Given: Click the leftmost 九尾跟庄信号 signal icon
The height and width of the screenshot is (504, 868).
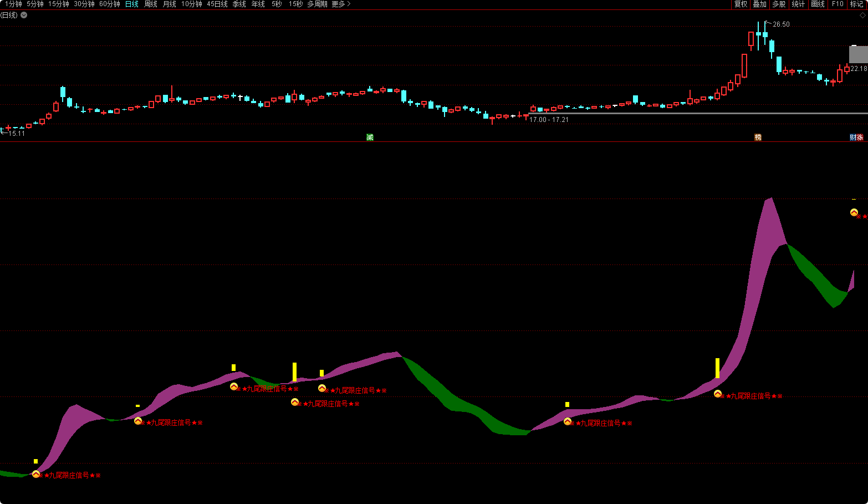Looking at the screenshot, I should (36, 474).
